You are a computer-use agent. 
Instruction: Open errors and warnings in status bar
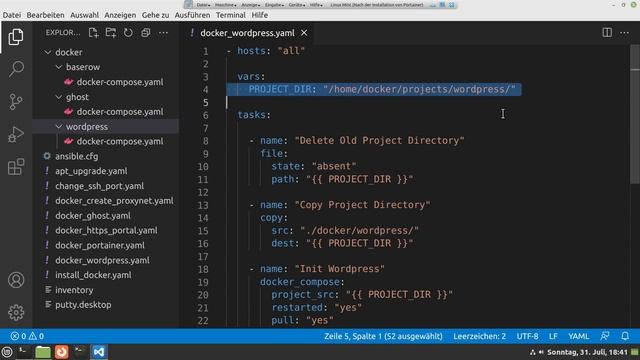pyautogui.click(x=27, y=336)
